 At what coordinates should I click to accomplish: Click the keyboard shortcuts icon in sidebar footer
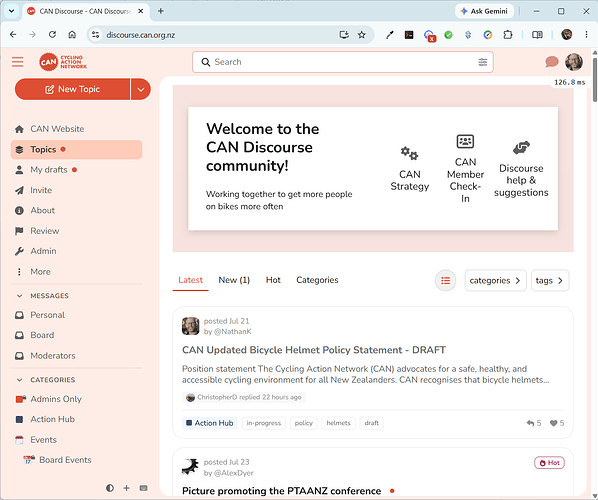(143, 488)
